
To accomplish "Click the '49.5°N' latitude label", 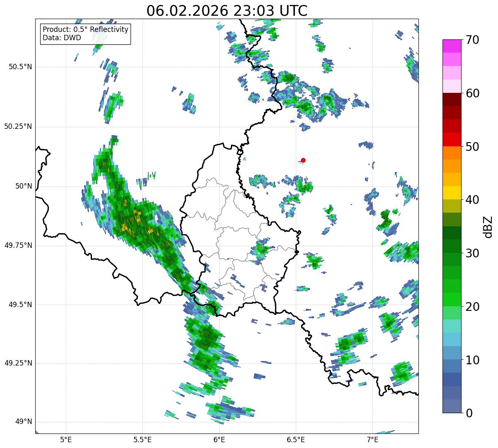I will tap(20, 305).
